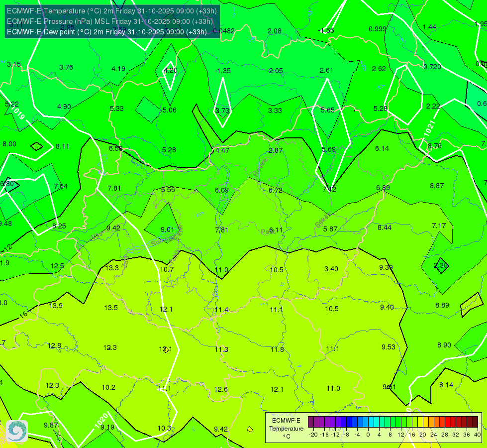Click the temperature value 11.8
487x448 pixels.
pos(277,350)
